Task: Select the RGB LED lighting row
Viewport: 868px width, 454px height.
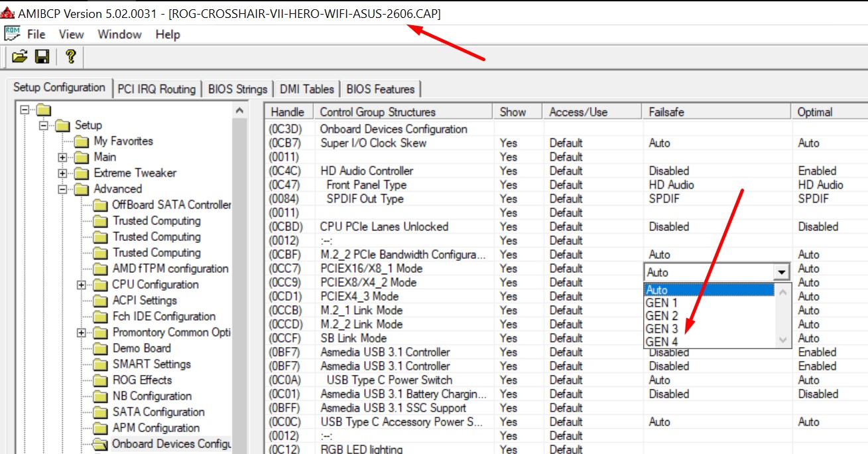Action: coord(566,449)
